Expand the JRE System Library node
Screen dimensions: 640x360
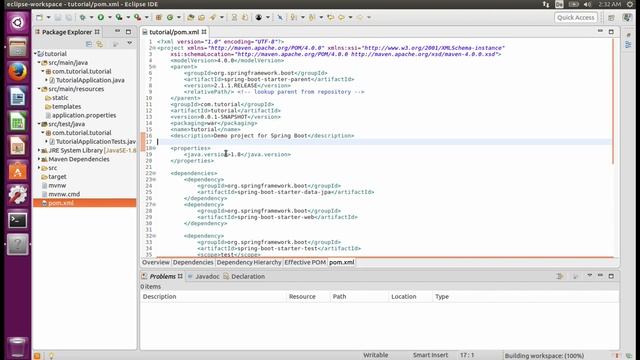[39, 150]
